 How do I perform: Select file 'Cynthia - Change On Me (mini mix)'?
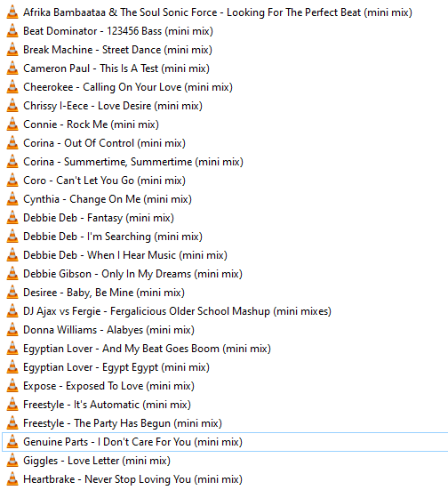(x=108, y=199)
